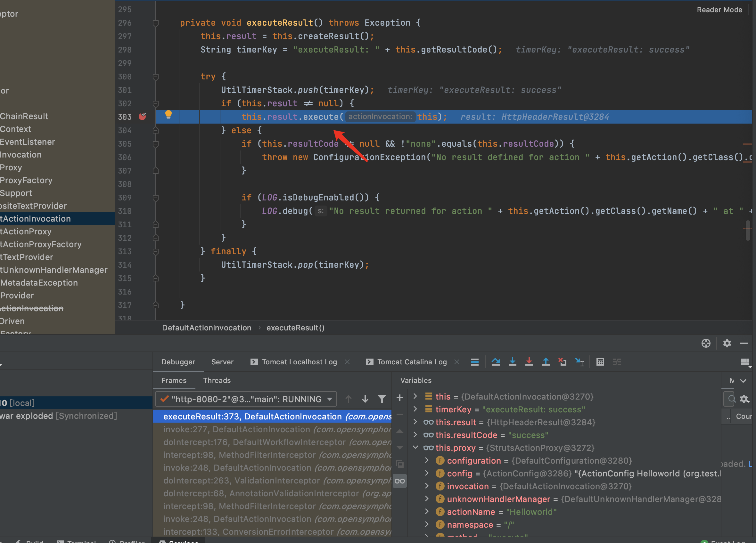
Task: Open the thread selector dropdown http-8080-2
Action: pyautogui.click(x=246, y=399)
